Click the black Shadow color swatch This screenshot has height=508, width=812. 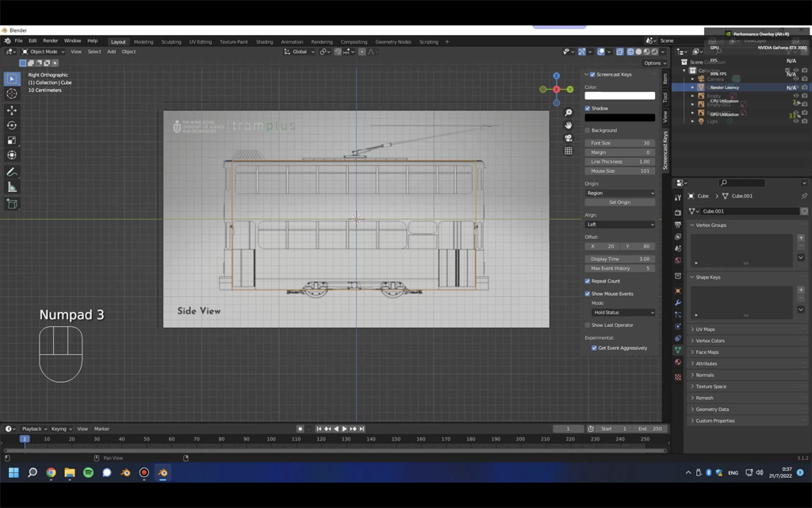[x=620, y=117]
